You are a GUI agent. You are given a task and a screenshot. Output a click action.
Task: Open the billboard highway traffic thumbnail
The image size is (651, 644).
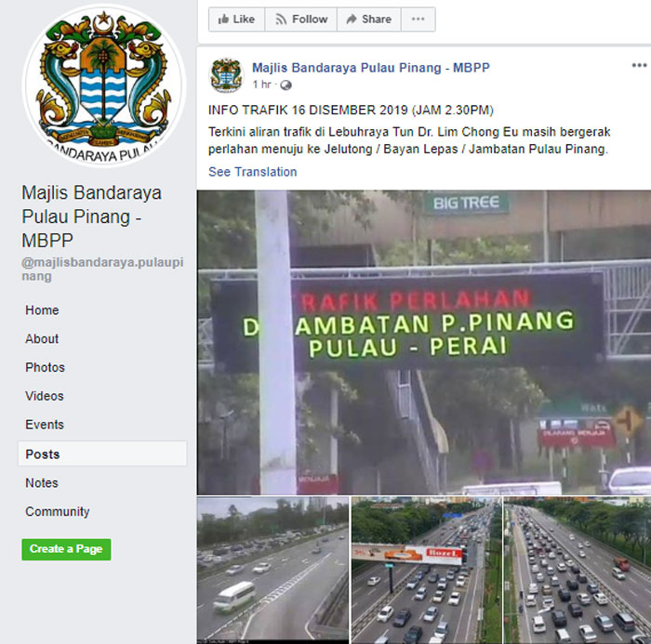[x=426, y=571]
